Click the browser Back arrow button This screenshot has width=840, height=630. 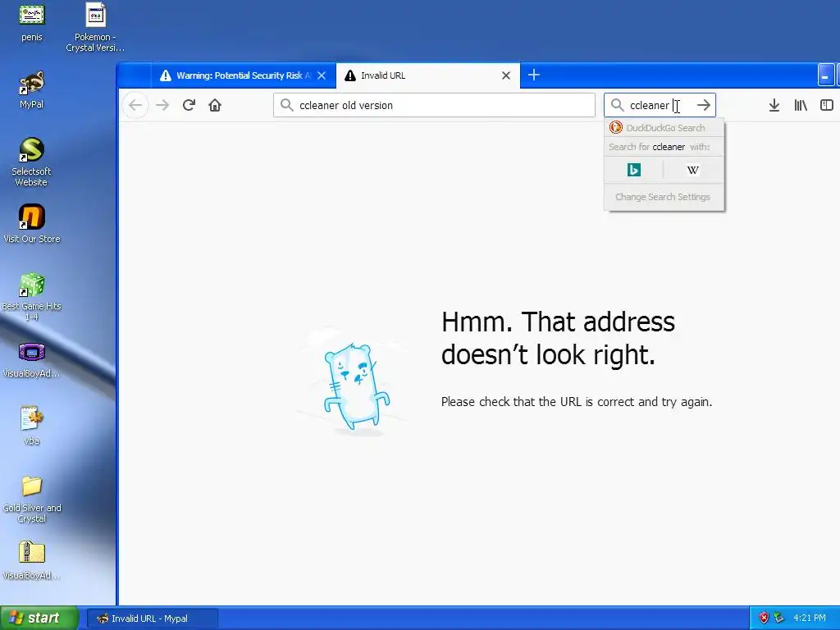[135, 105]
